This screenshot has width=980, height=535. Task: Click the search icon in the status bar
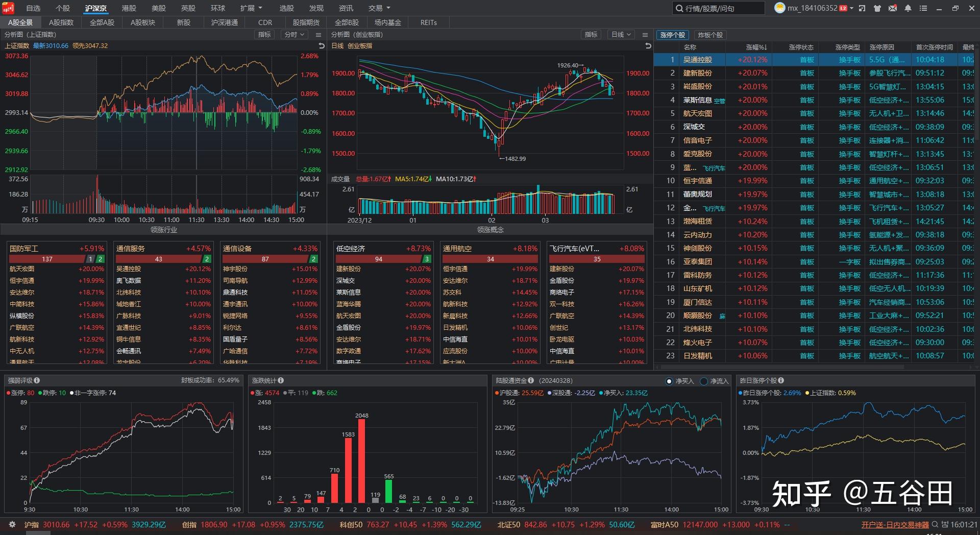click(x=935, y=525)
